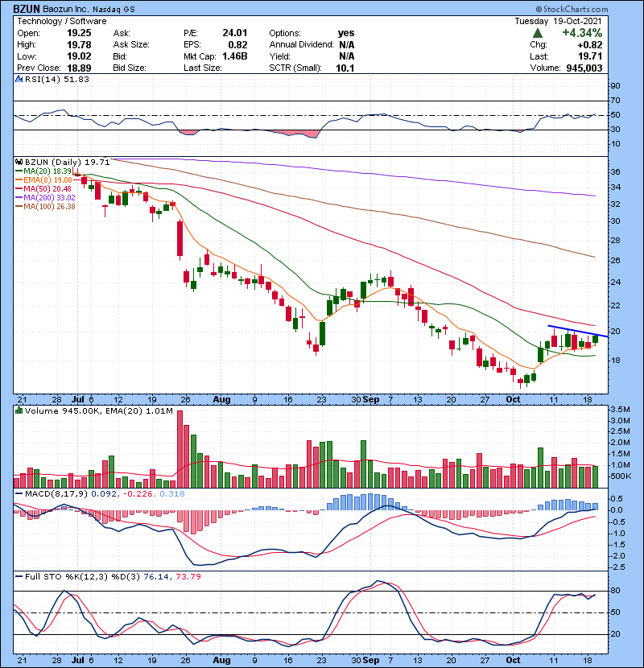Viewport: 644px width, 668px height.
Task: Click the MA(50) 20.48 legend entry
Action: coord(44,188)
